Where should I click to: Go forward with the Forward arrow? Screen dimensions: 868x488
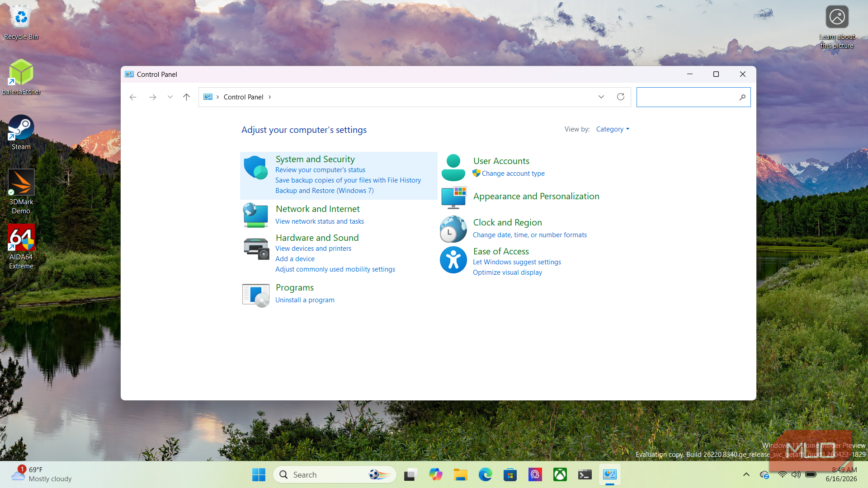pyautogui.click(x=153, y=97)
